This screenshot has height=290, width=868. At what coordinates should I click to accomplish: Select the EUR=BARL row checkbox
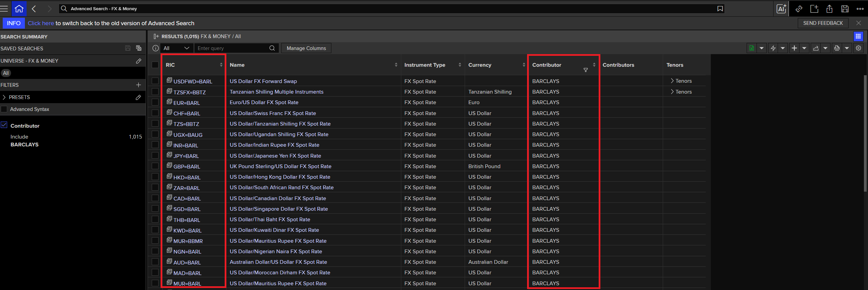(155, 102)
